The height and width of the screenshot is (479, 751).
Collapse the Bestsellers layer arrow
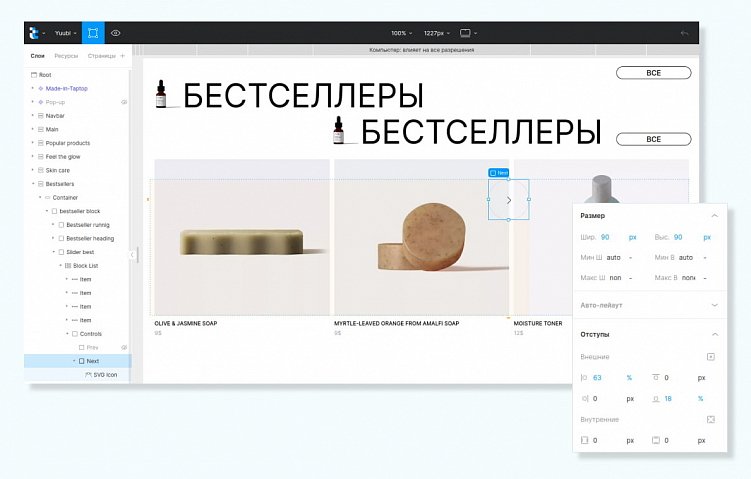[x=33, y=184]
